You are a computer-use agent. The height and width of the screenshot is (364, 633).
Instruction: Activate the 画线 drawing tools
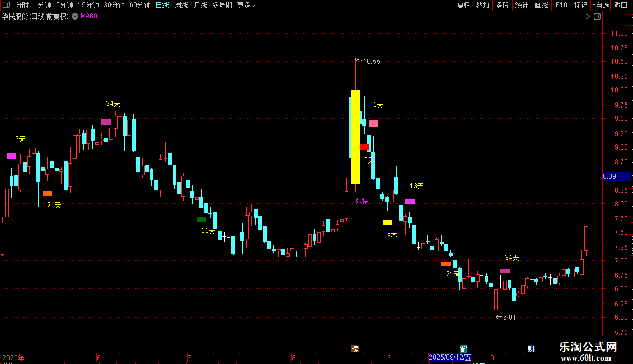coord(541,5)
